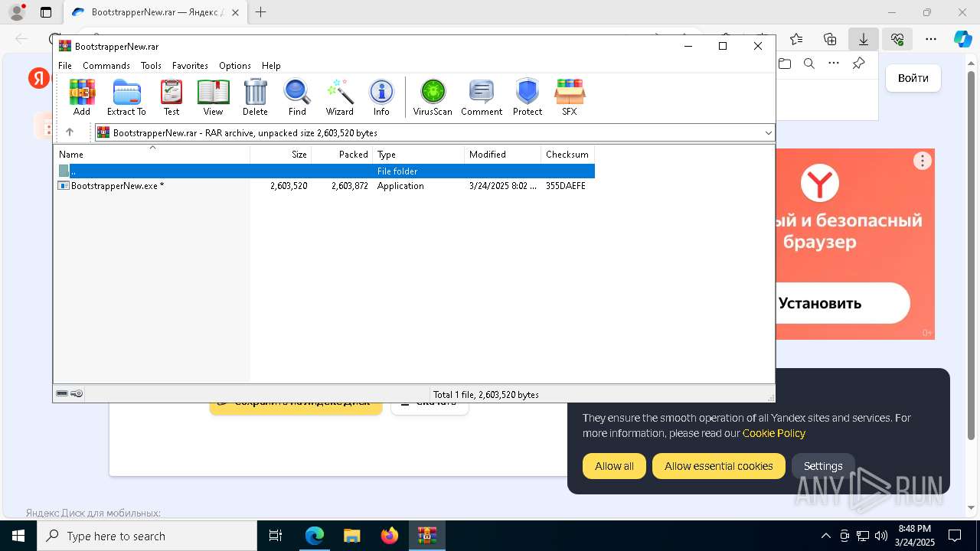
Task: Show archive Info
Action: 381,97
